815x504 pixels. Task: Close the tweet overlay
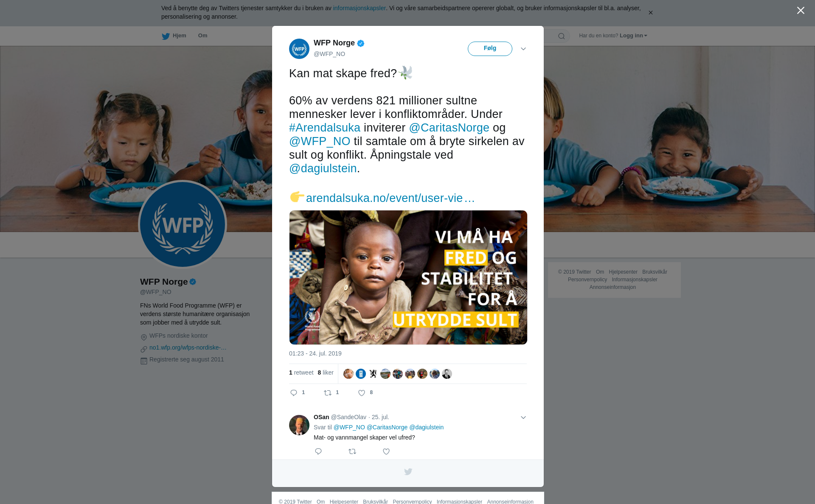tap(801, 10)
